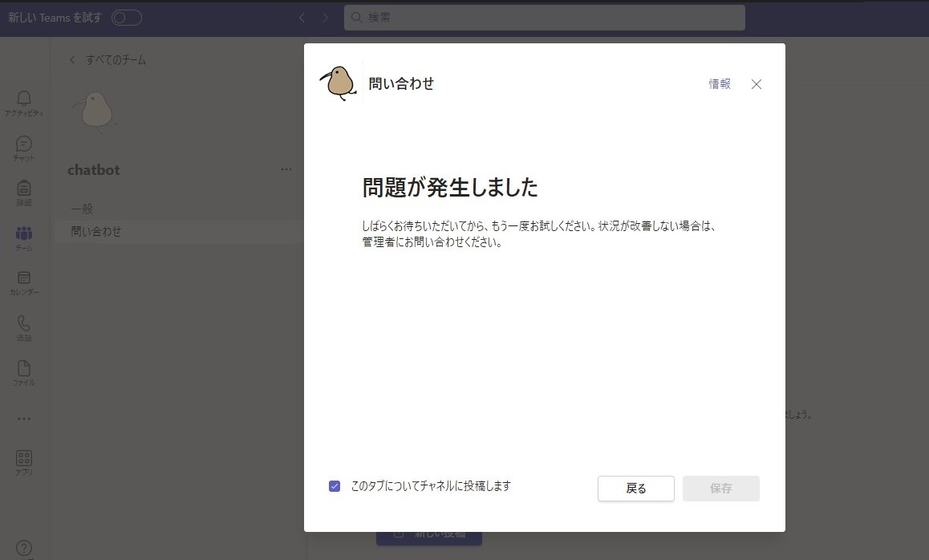
Task: Click the kiwi bird app icon in dialog
Action: pyautogui.click(x=339, y=83)
